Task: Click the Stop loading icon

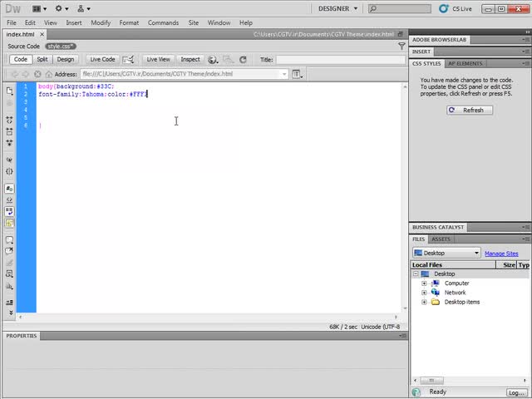Action: click(37, 74)
